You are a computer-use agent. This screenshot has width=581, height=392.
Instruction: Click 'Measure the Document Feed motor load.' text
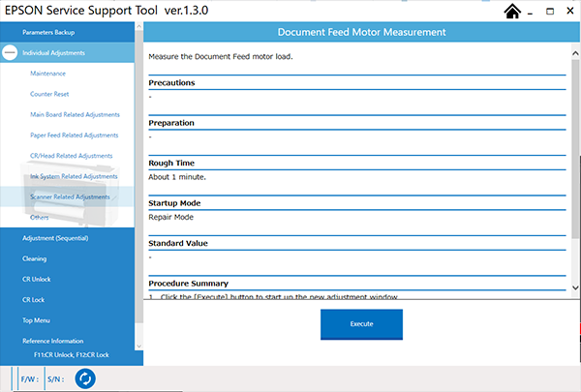tap(221, 57)
